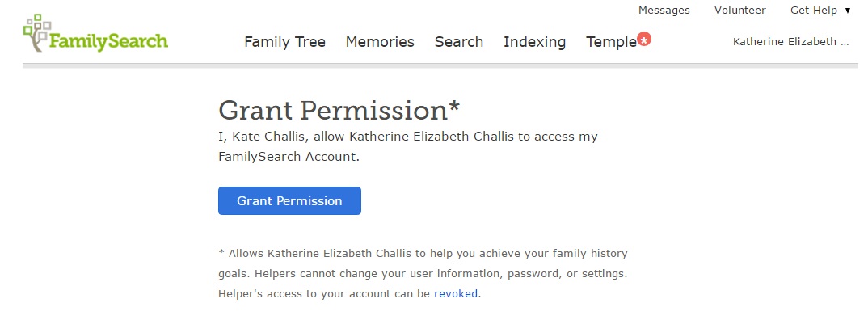The height and width of the screenshot is (324, 868).
Task: Click the red Temple notification badge
Action: [x=644, y=39]
